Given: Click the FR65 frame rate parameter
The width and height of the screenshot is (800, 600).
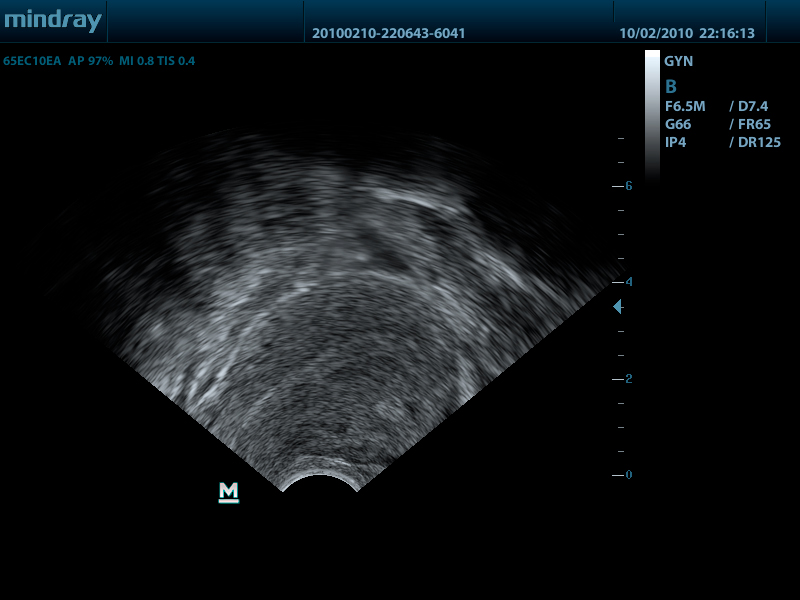Looking at the screenshot, I should [x=754, y=124].
